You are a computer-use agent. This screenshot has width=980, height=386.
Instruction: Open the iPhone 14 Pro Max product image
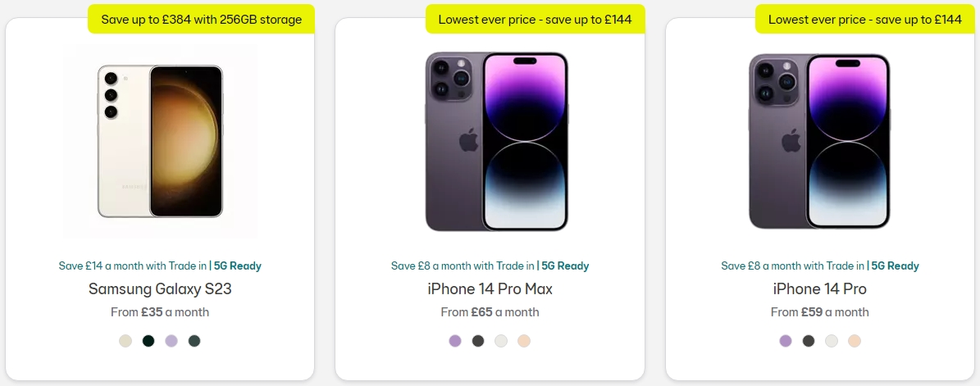click(497, 142)
